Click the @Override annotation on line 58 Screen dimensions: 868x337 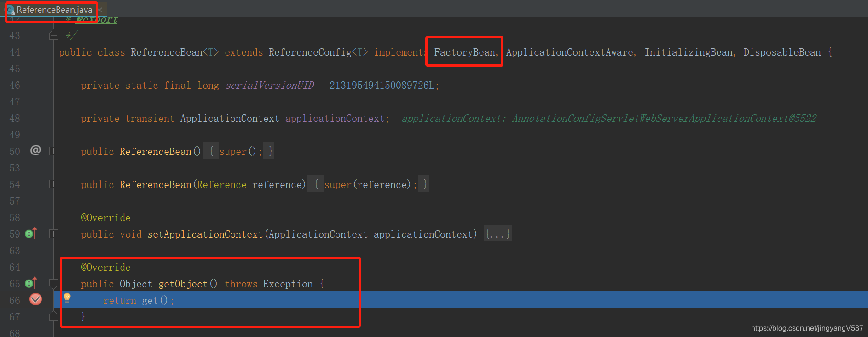[x=106, y=218]
